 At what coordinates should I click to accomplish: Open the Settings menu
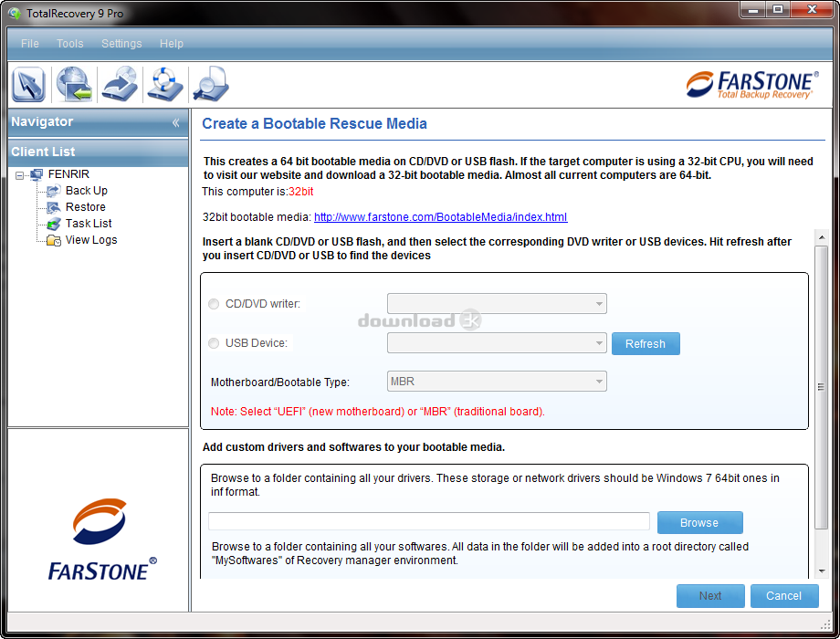click(x=121, y=44)
